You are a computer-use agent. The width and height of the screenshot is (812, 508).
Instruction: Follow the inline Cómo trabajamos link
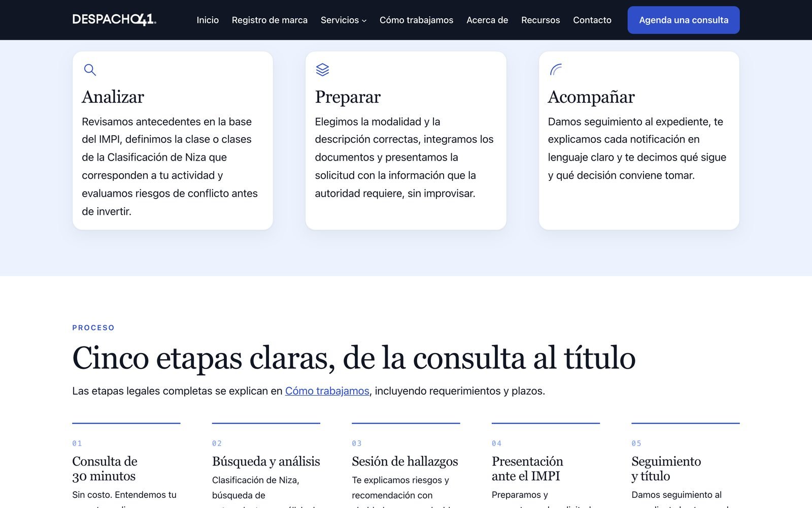[x=327, y=391]
